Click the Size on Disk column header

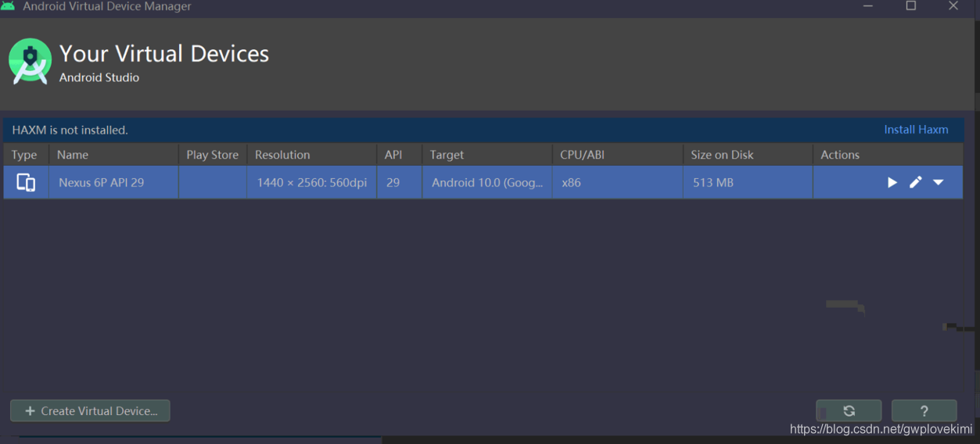[x=748, y=155]
